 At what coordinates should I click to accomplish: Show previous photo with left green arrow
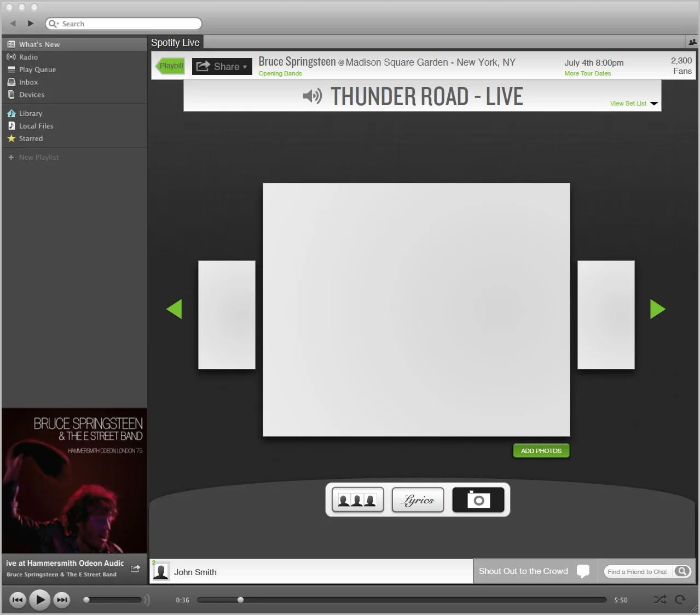pos(174,309)
